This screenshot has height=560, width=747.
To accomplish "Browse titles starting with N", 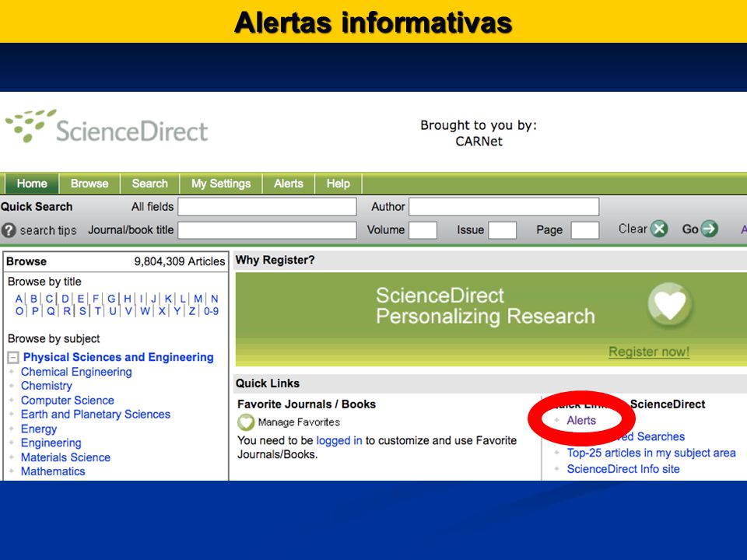I will coord(215,299).
